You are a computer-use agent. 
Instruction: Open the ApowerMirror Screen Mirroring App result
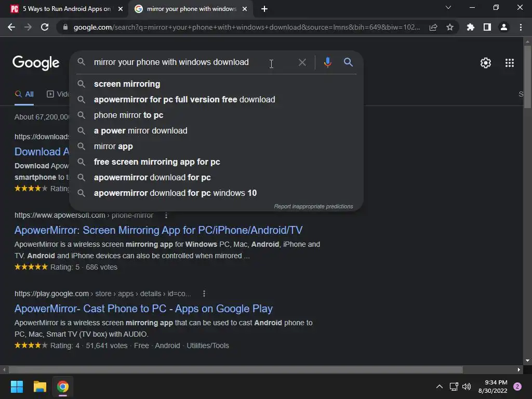click(158, 230)
